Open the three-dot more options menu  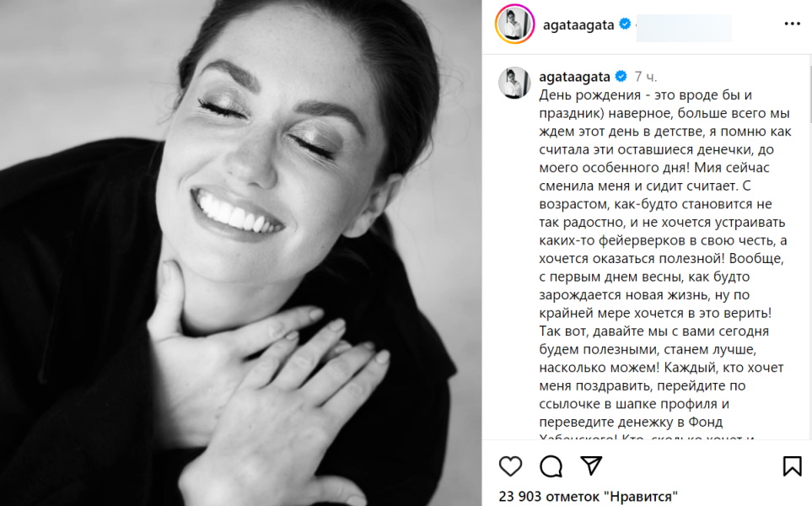tap(793, 24)
